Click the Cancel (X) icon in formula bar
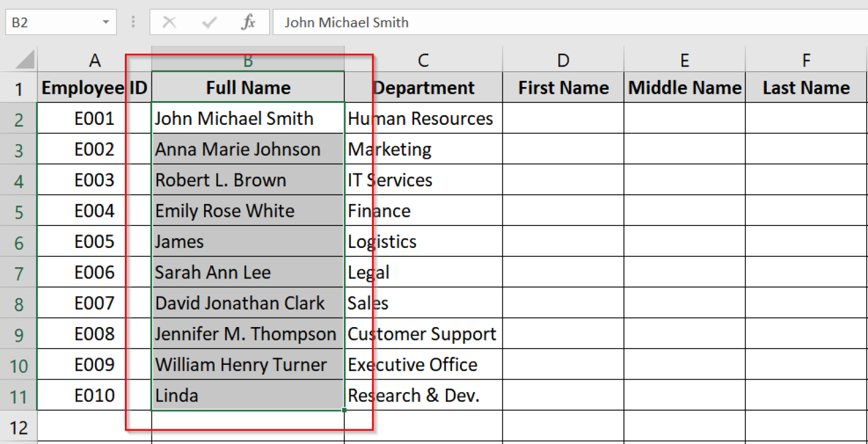 [x=170, y=22]
